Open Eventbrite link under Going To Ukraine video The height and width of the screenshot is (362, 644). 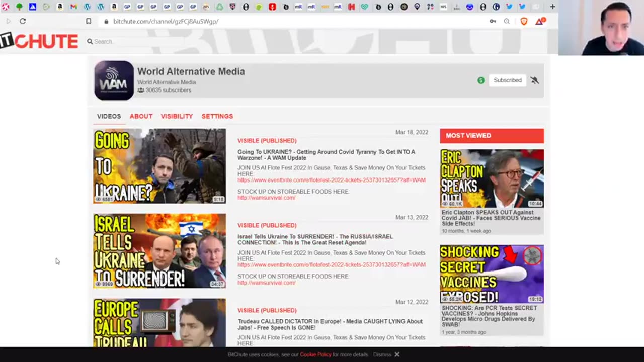tap(332, 180)
